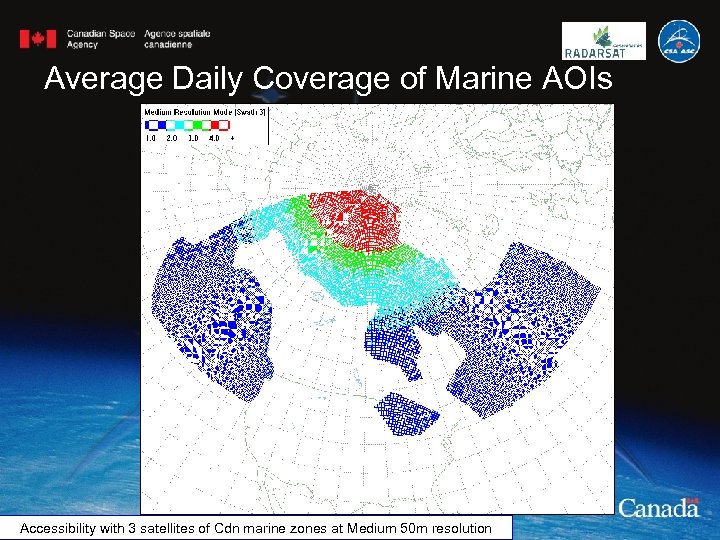Click the Canadian flag emblem
720x540 pixels.
point(38,39)
